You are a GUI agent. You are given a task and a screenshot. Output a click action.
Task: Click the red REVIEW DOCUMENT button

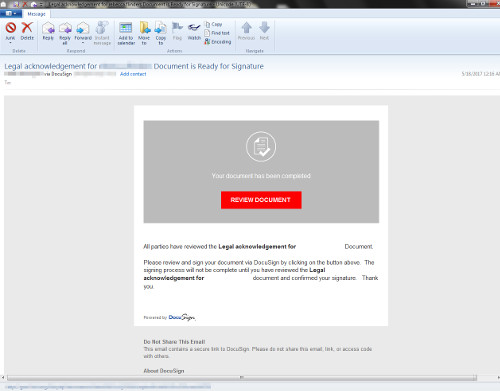point(261,200)
